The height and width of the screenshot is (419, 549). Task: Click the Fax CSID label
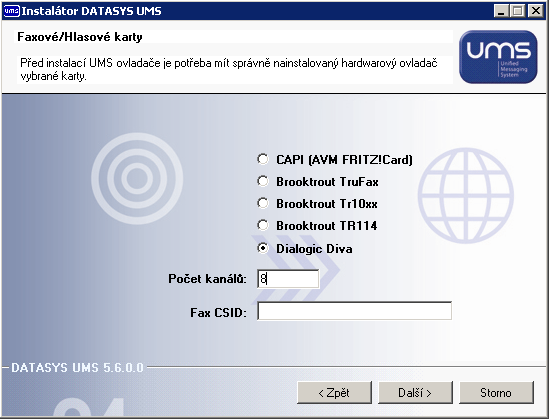point(218,313)
